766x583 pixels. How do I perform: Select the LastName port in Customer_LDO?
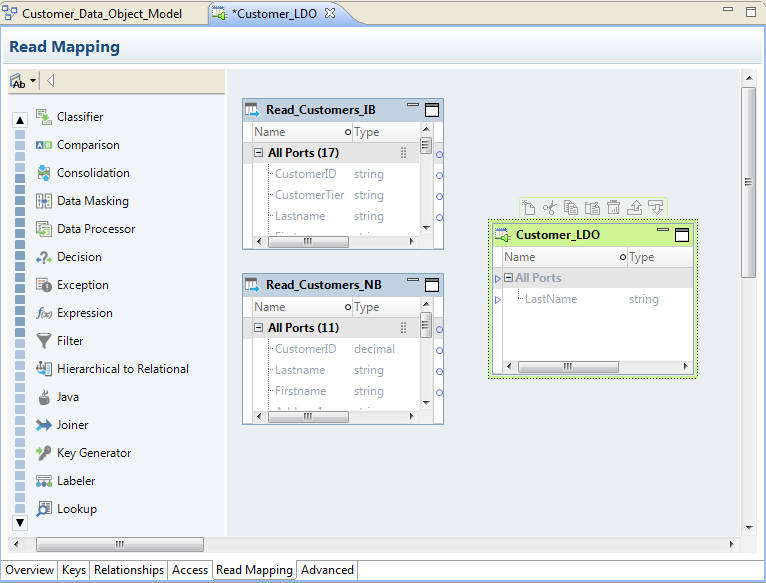(x=551, y=299)
